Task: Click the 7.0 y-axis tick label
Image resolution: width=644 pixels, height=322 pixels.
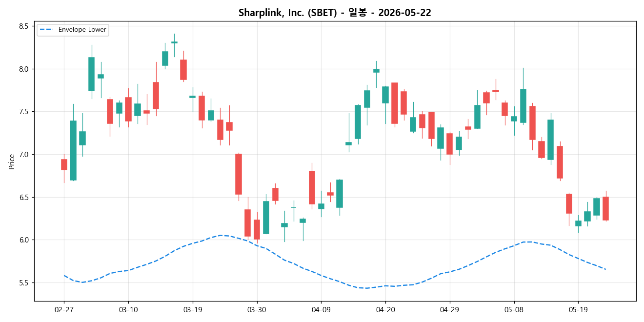Action: click(x=23, y=155)
